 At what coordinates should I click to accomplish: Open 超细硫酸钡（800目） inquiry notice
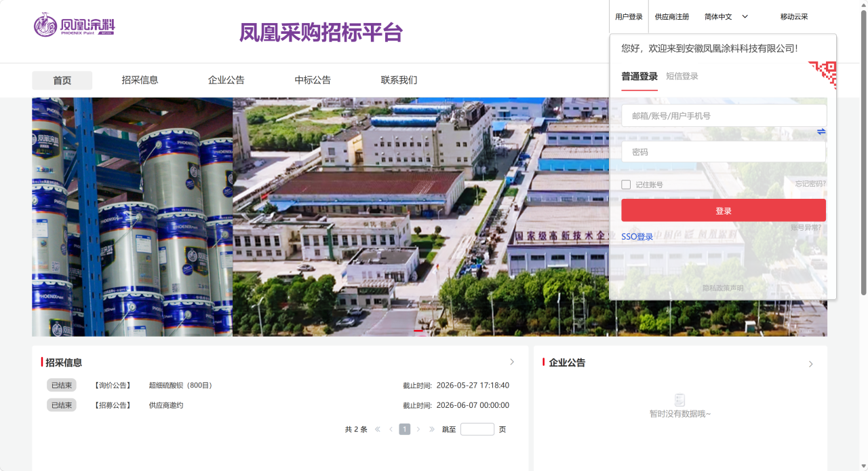click(180, 385)
